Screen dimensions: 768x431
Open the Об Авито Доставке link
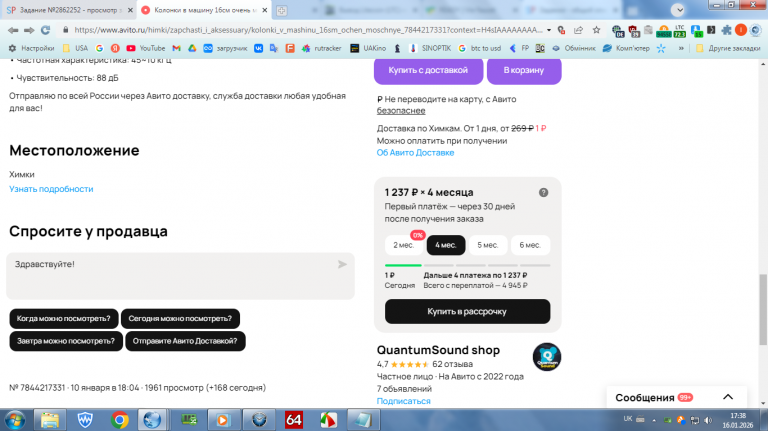point(415,153)
